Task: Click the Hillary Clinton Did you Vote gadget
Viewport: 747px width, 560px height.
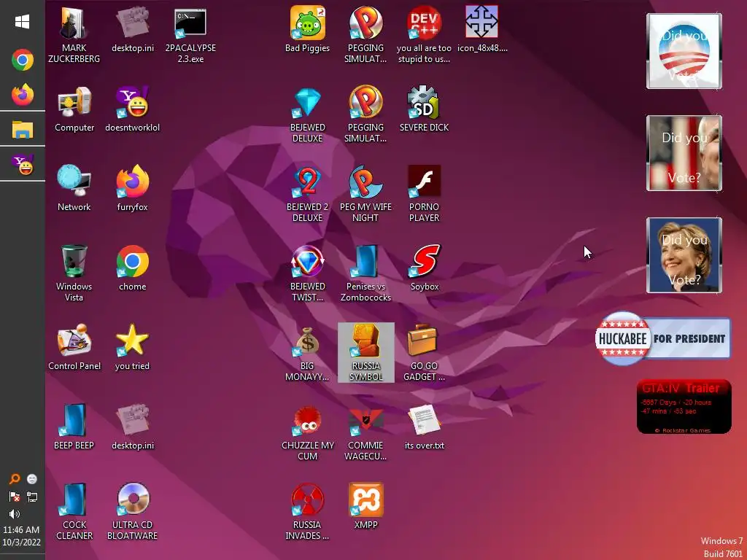Action: (x=684, y=255)
